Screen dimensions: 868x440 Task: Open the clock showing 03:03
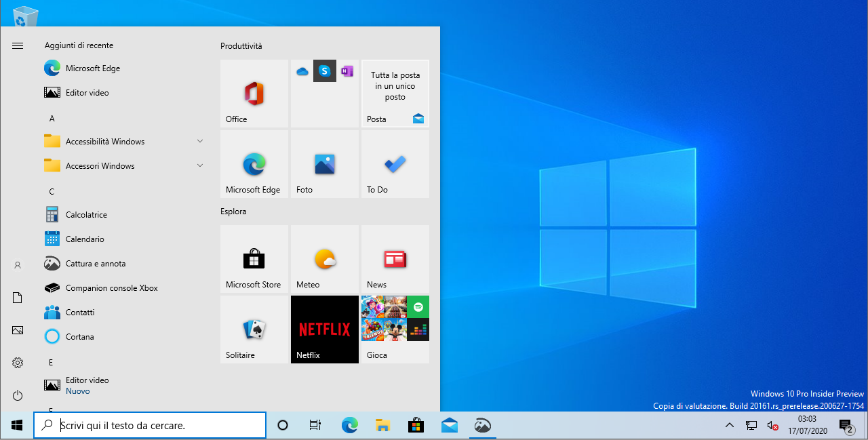(x=807, y=425)
